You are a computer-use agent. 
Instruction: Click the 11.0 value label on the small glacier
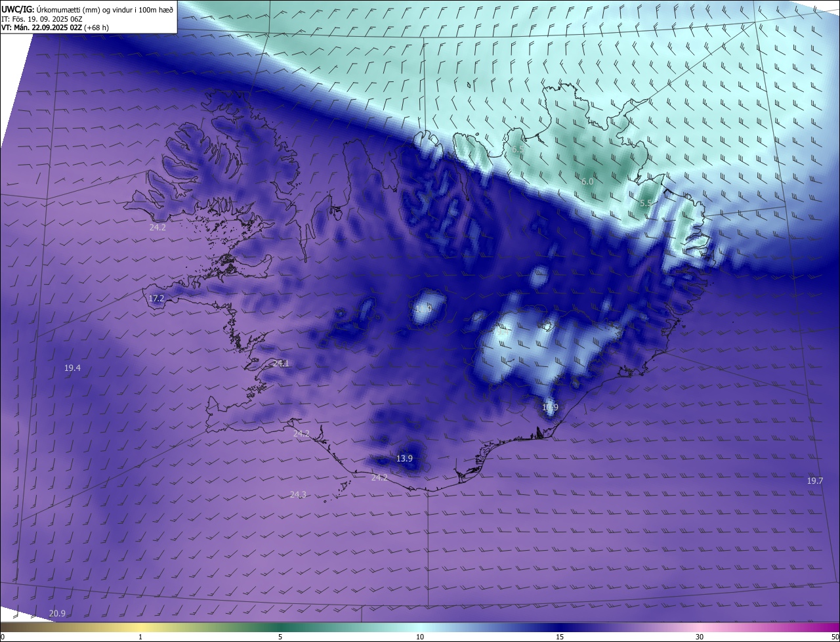424,309
